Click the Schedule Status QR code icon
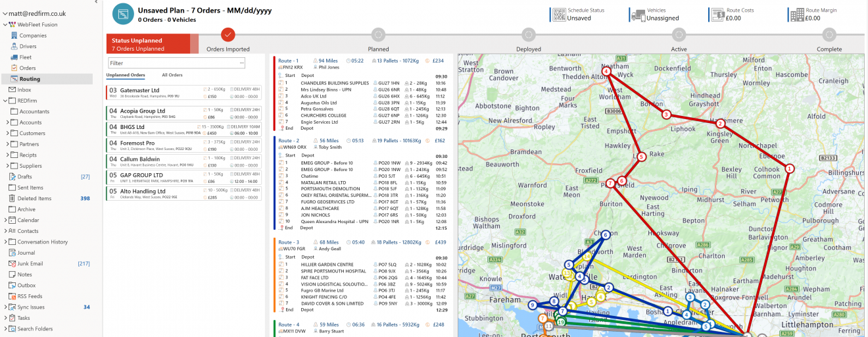The image size is (868, 337). (558, 14)
